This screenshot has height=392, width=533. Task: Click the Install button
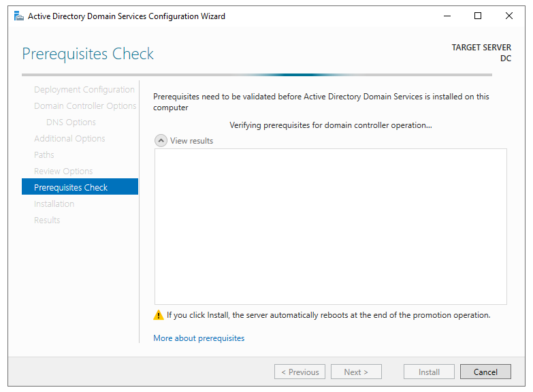[429, 372]
